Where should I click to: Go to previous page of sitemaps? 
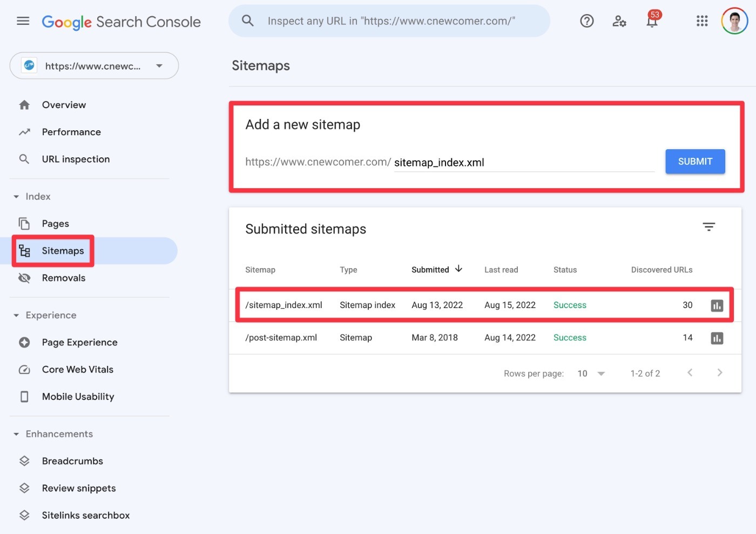point(690,372)
